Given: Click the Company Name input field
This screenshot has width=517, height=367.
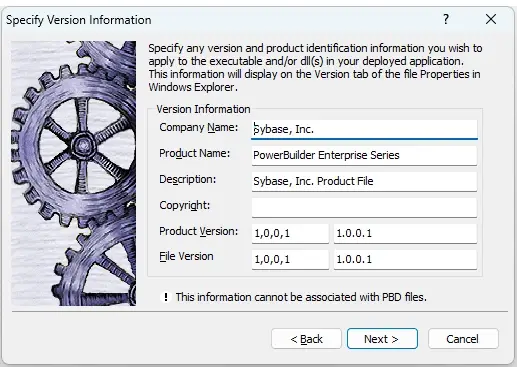Looking at the screenshot, I should point(364,129).
